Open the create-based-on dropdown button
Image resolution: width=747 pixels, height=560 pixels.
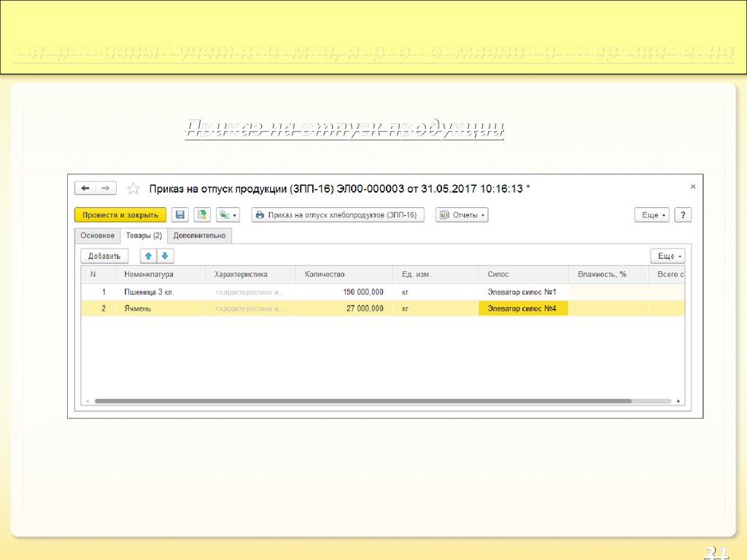pyautogui.click(x=228, y=215)
